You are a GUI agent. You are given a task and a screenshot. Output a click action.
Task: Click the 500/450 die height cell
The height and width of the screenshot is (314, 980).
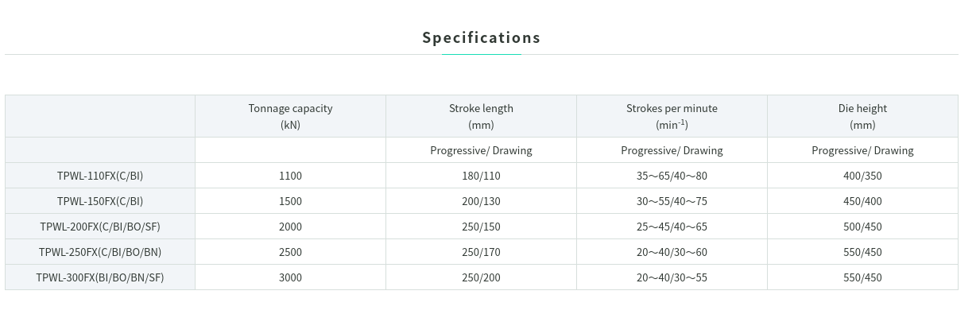[863, 227]
